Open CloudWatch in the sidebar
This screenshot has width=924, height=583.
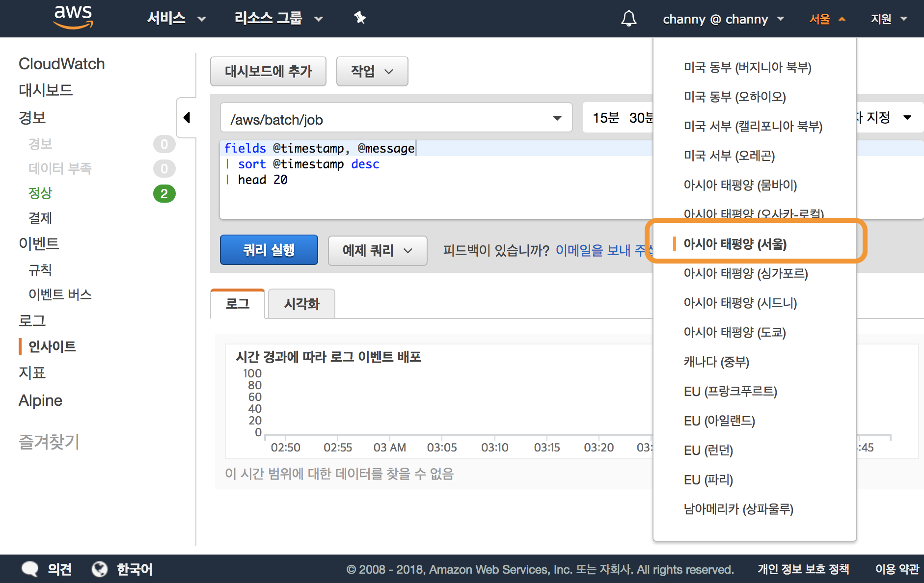coord(62,64)
